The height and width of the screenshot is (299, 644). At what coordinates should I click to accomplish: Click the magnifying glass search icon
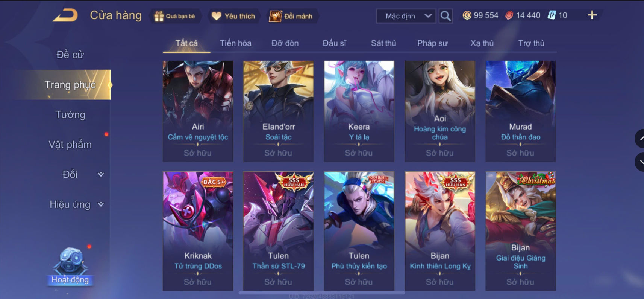click(x=445, y=16)
